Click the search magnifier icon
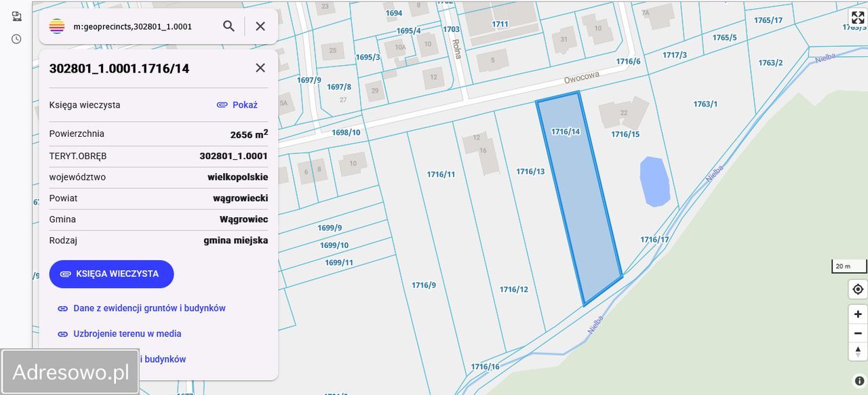This screenshot has width=868, height=395. tap(229, 26)
